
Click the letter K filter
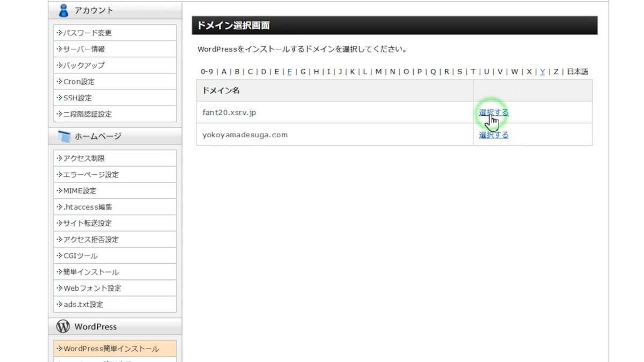pos(353,71)
